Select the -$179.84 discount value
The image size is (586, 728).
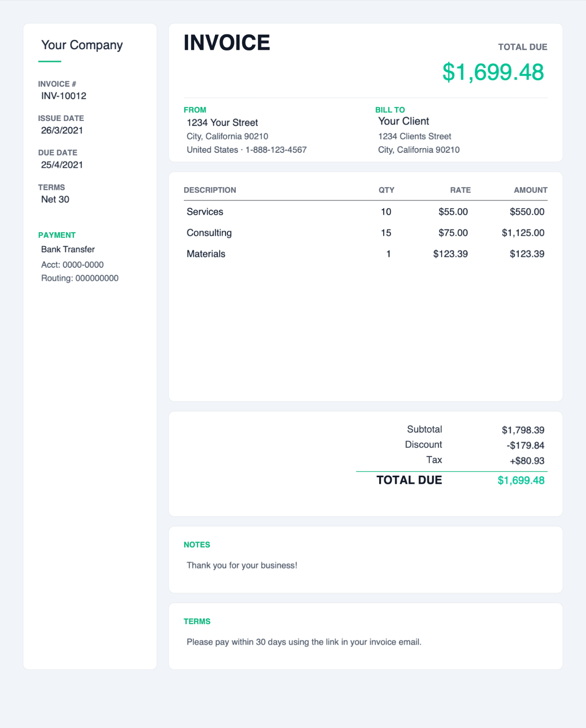526,446
